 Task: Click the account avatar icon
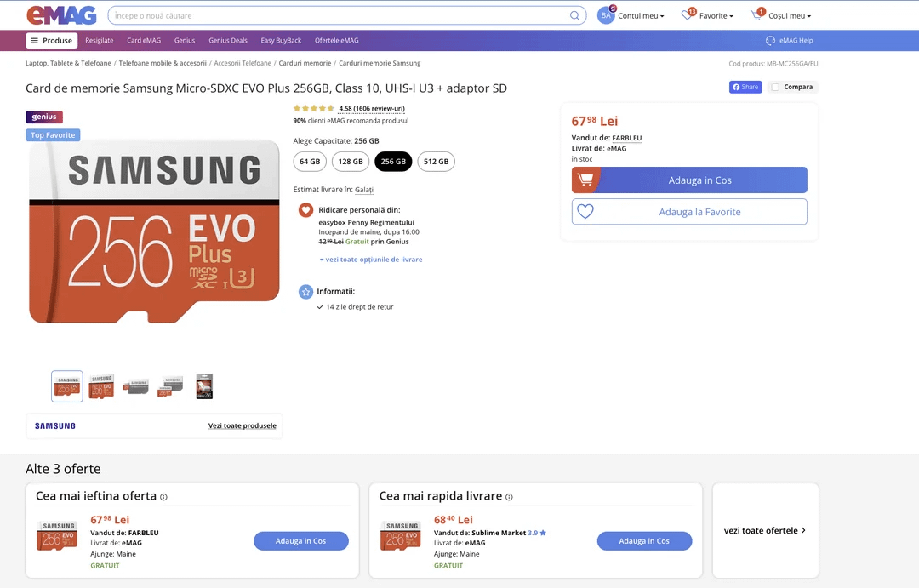pyautogui.click(x=606, y=15)
